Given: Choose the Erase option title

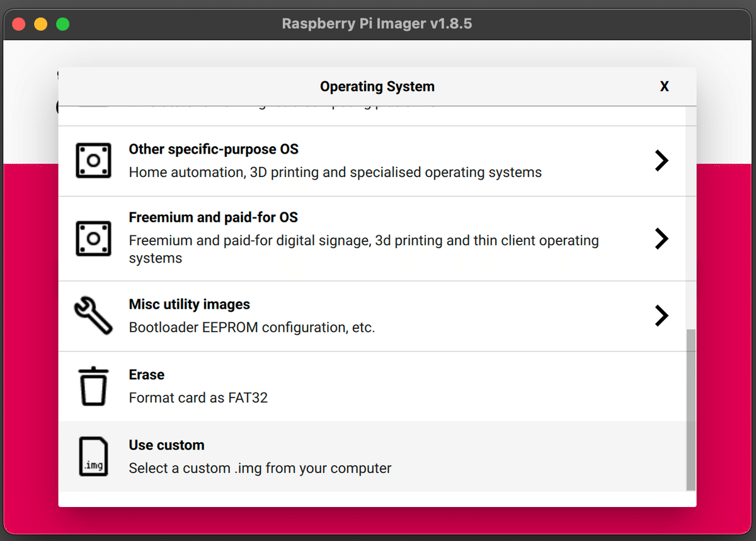Looking at the screenshot, I should pyautogui.click(x=147, y=375).
